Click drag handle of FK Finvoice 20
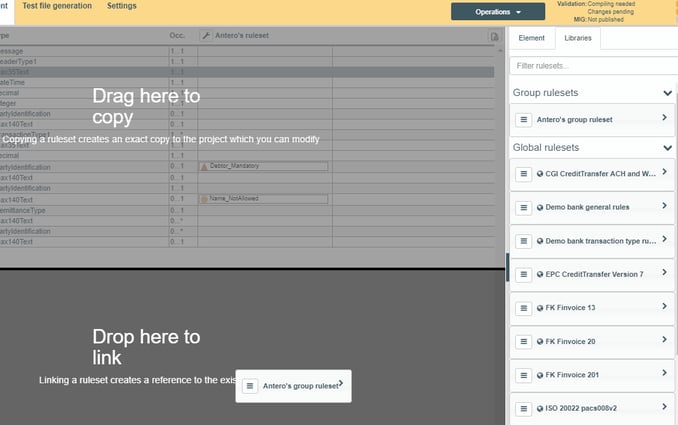The image size is (678, 425). click(x=524, y=342)
